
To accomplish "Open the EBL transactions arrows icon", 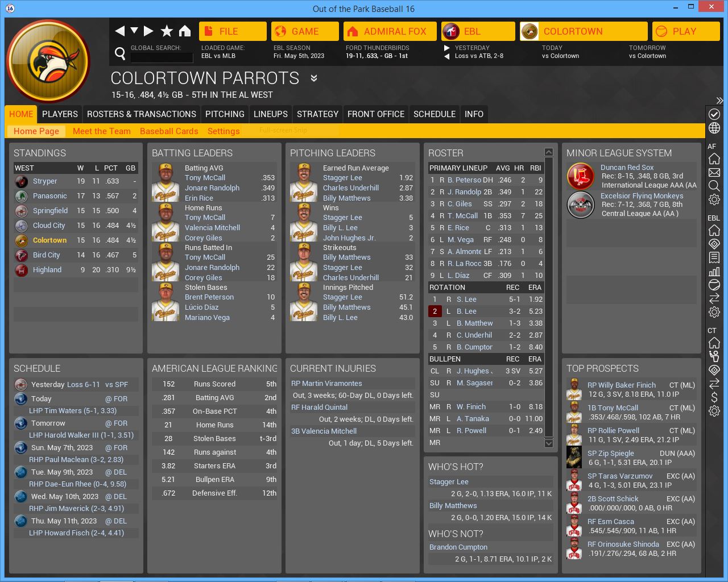I will click(x=714, y=298).
